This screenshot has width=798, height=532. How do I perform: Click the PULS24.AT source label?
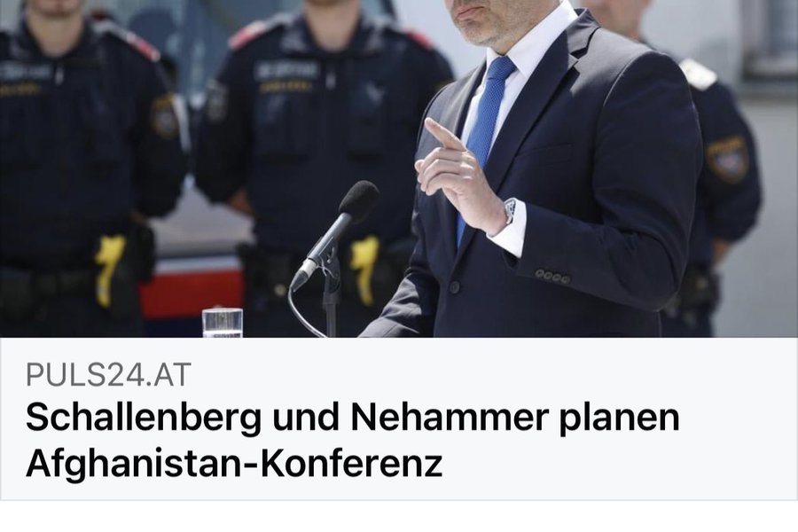click(108, 375)
